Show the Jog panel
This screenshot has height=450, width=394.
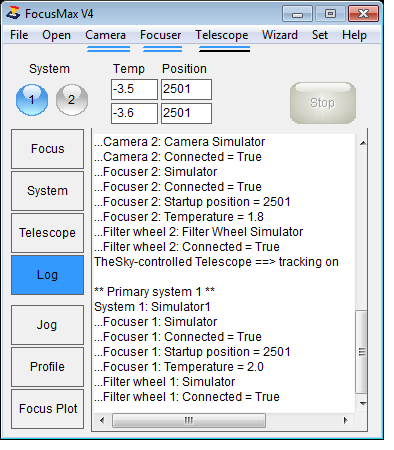[47, 325]
